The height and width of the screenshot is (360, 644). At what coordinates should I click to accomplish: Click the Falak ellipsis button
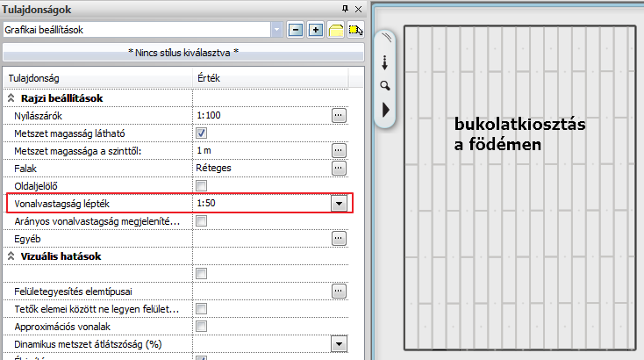coord(338,168)
